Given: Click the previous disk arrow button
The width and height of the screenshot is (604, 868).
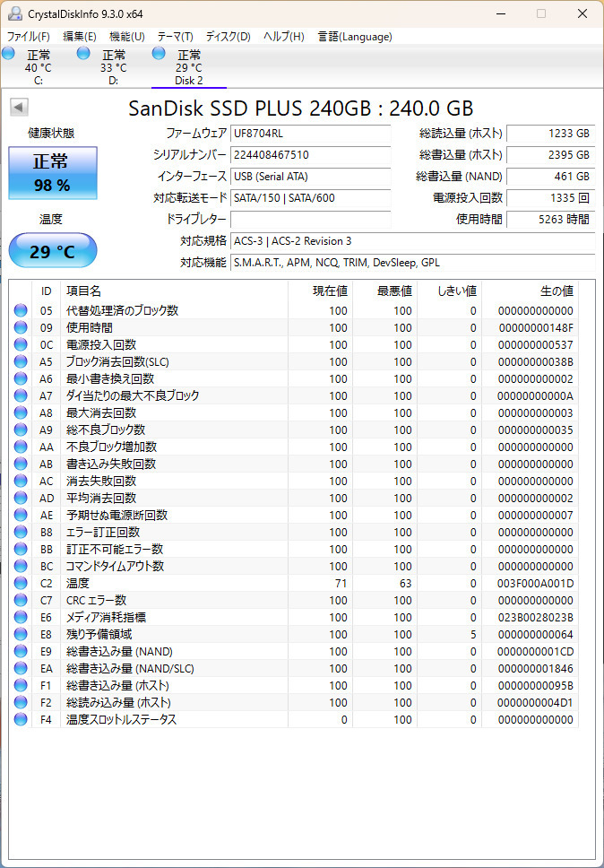Looking at the screenshot, I should [19, 108].
